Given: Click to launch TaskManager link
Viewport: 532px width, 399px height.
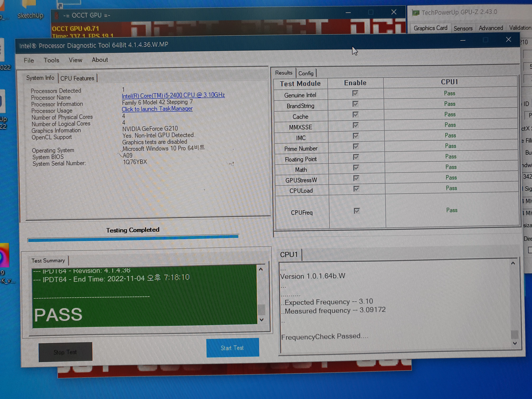Looking at the screenshot, I should (x=157, y=109).
